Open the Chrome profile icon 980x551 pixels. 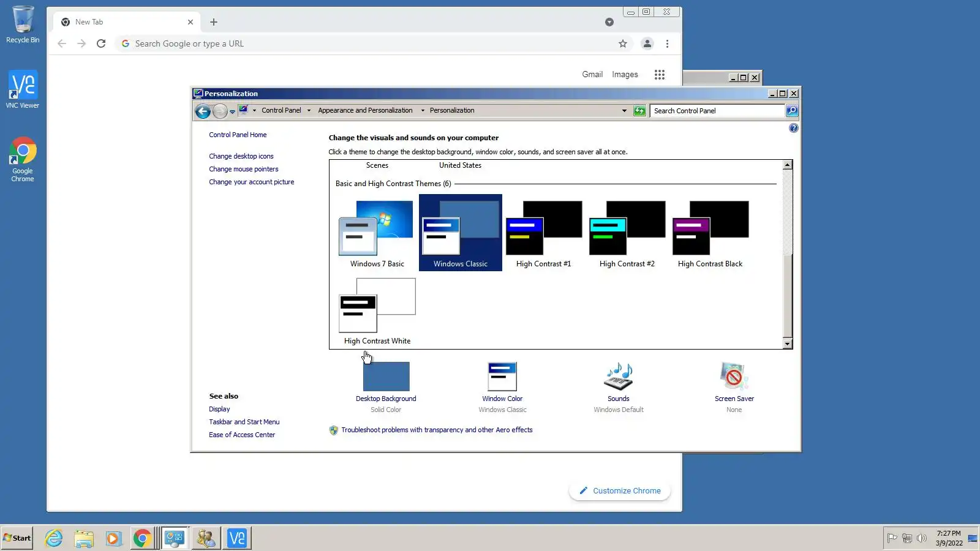point(647,43)
